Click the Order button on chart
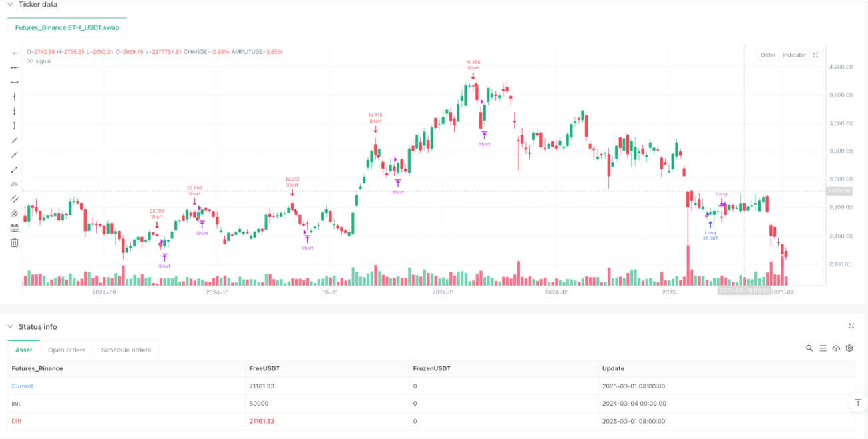This screenshot has width=868, height=439. click(x=768, y=55)
